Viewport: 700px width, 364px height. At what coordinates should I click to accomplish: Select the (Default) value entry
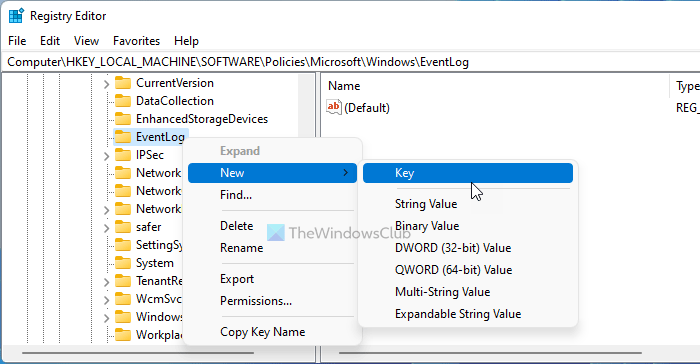pyautogui.click(x=367, y=108)
